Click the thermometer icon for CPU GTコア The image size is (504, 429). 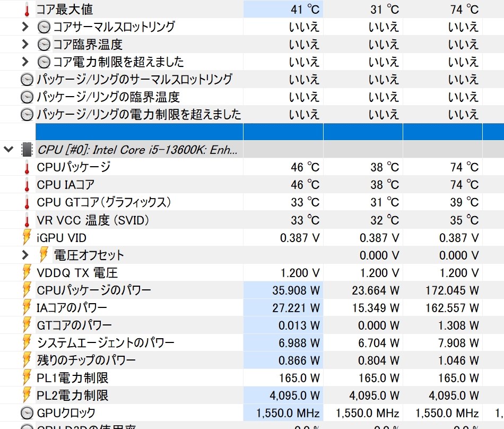(27, 202)
